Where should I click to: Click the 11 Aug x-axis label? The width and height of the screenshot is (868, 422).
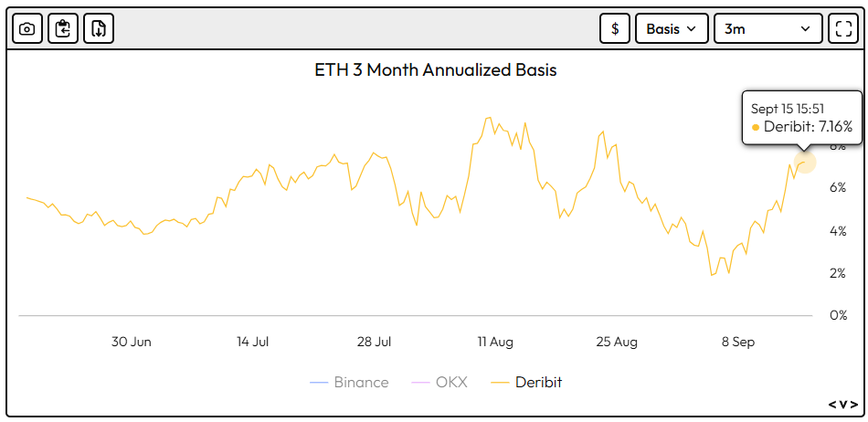(495, 342)
